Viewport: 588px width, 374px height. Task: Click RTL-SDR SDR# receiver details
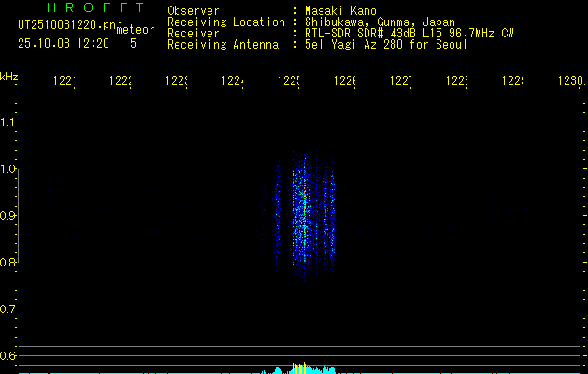[x=409, y=34]
